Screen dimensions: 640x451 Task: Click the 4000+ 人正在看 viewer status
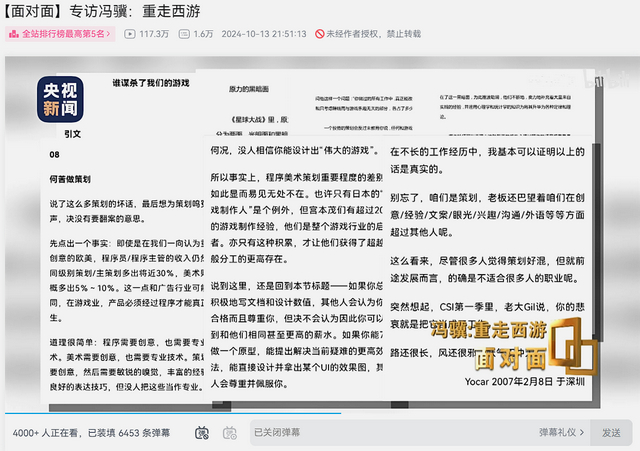tap(45, 433)
